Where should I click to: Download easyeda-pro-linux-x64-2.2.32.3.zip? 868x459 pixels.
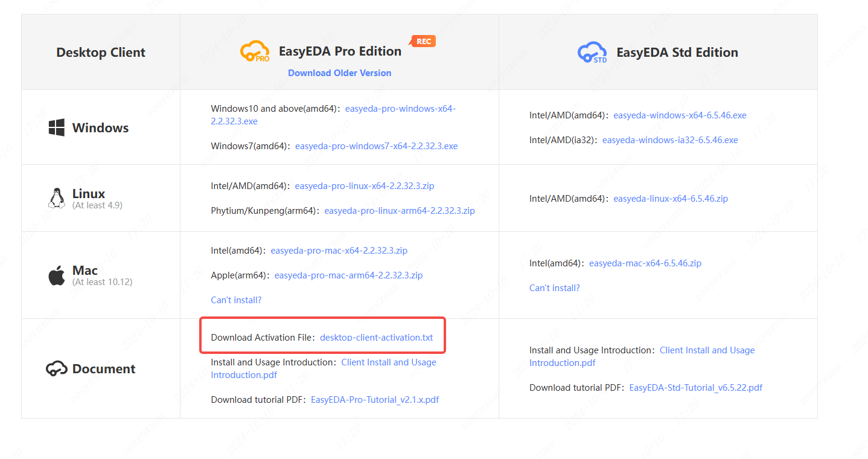(365, 186)
